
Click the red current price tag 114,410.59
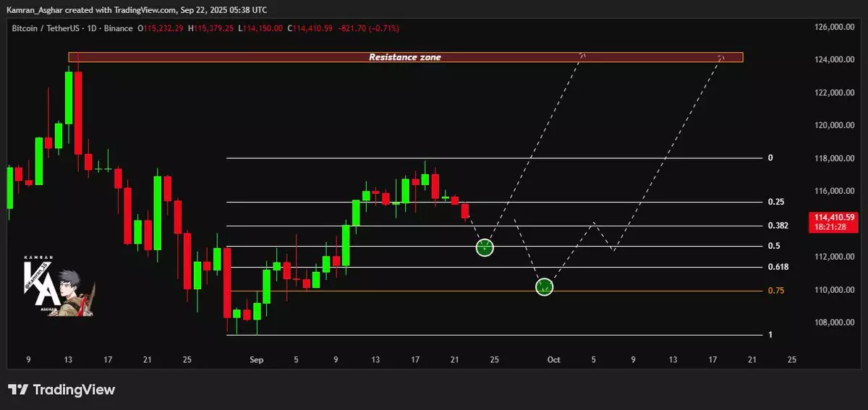point(834,217)
